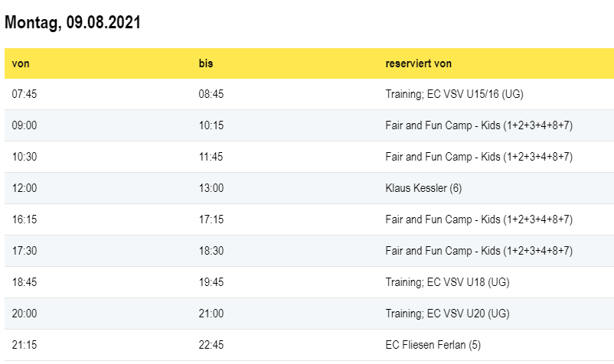Select the 'von' column header

[21, 63]
